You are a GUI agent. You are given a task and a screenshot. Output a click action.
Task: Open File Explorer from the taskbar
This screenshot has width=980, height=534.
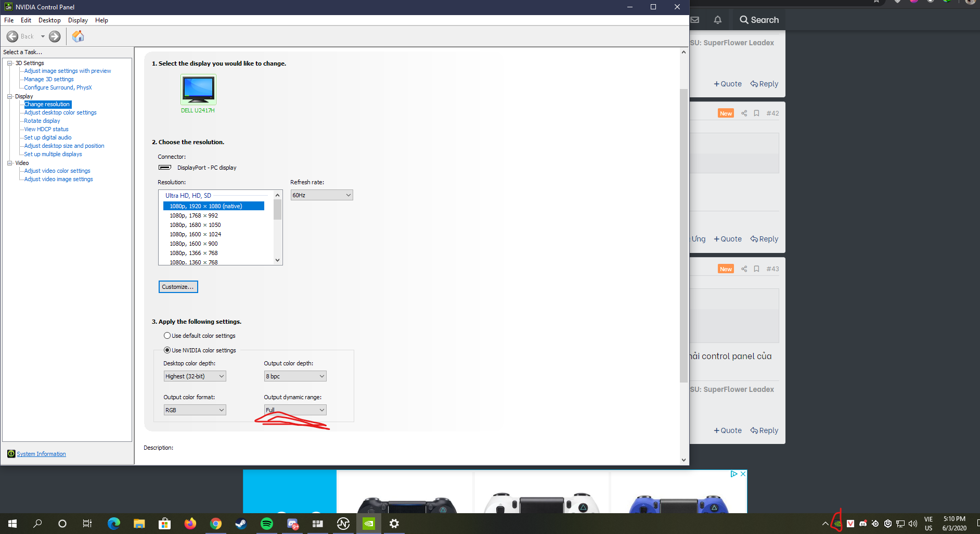pyautogui.click(x=139, y=524)
